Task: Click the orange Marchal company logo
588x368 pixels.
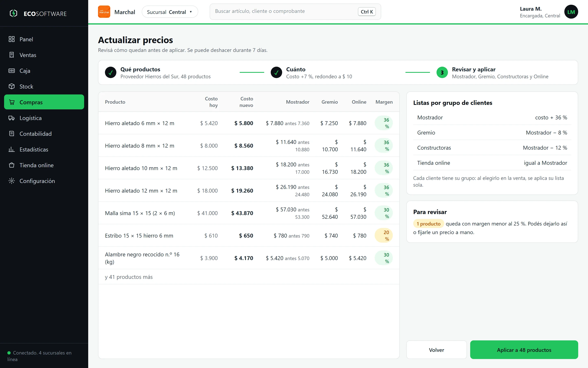Action: click(x=104, y=12)
